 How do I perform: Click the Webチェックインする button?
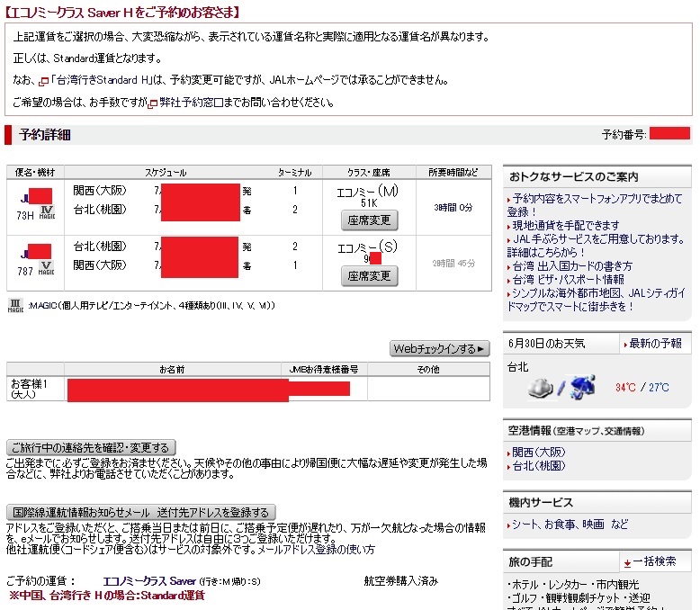click(440, 349)
